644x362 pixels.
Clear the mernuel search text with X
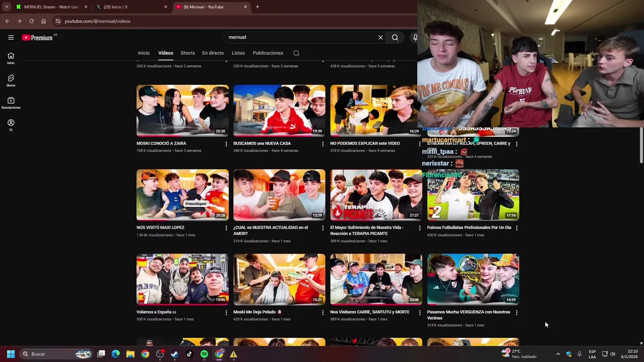(380, 37)
